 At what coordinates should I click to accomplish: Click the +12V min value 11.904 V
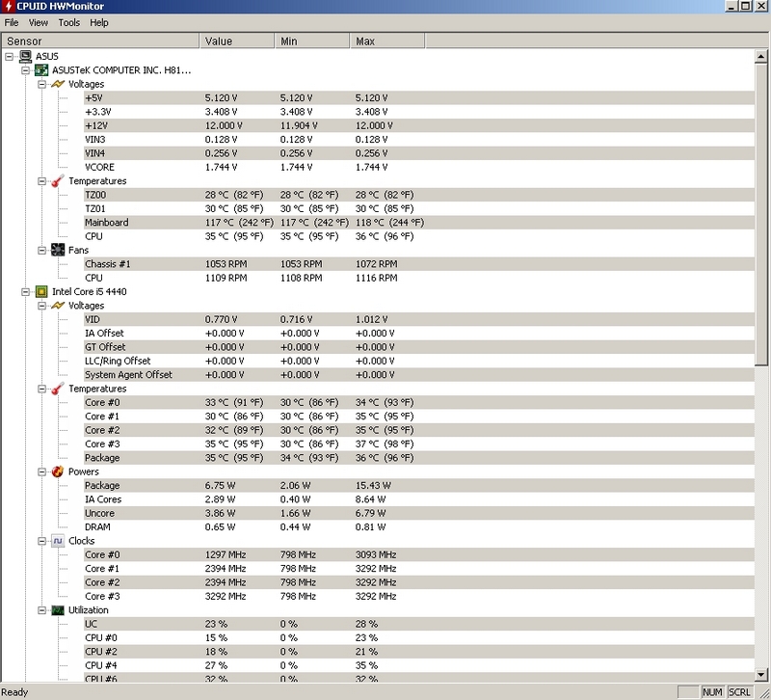point(299,125)
